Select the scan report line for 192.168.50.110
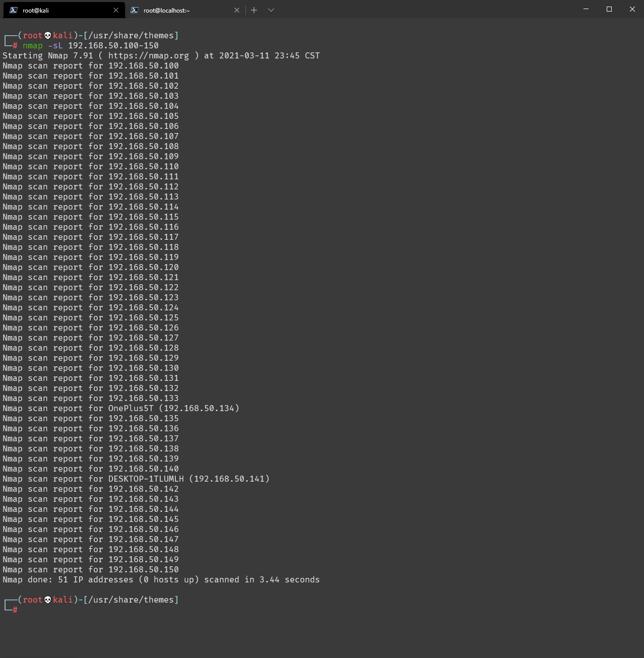Viewport: 644px width, 658px height. pos(91,166)
